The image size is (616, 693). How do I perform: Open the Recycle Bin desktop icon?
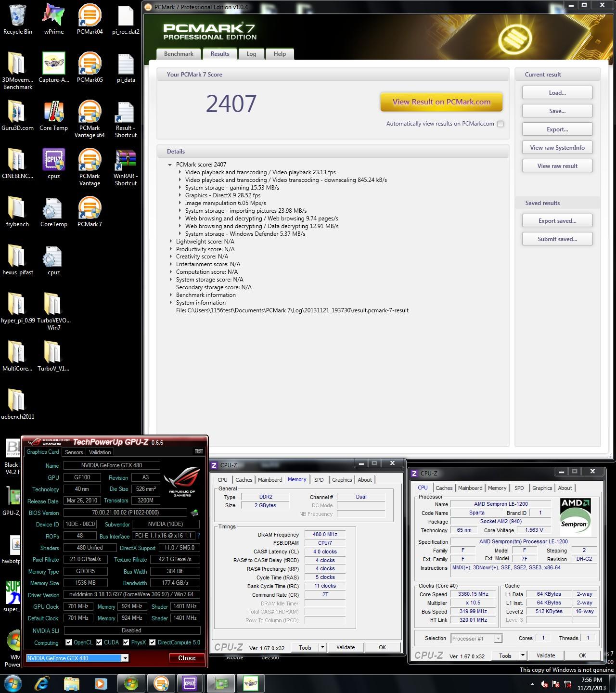(x=18, y=19)
